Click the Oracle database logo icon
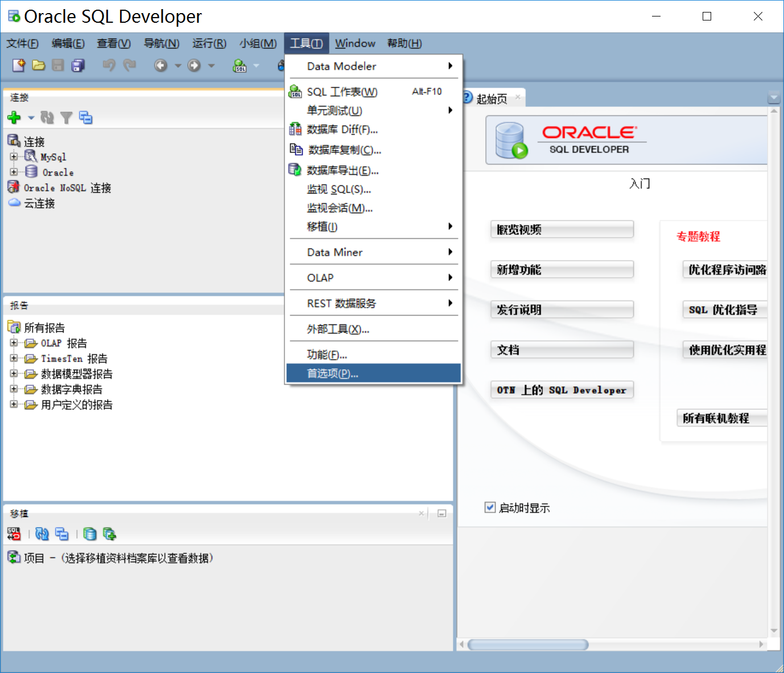The height and width of the screenshot is (673, 784). tap(511, 141)
